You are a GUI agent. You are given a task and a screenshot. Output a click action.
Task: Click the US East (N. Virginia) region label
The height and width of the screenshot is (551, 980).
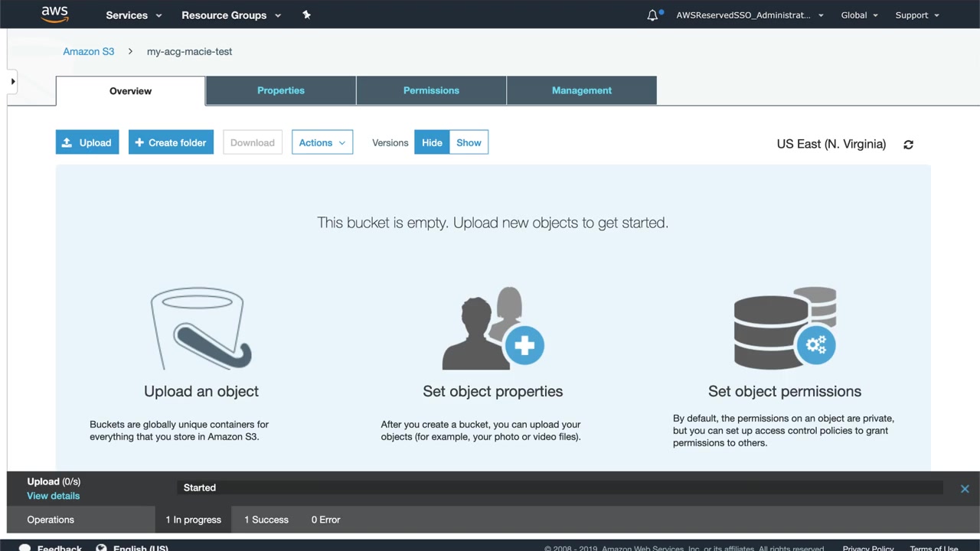pos(831,144)
